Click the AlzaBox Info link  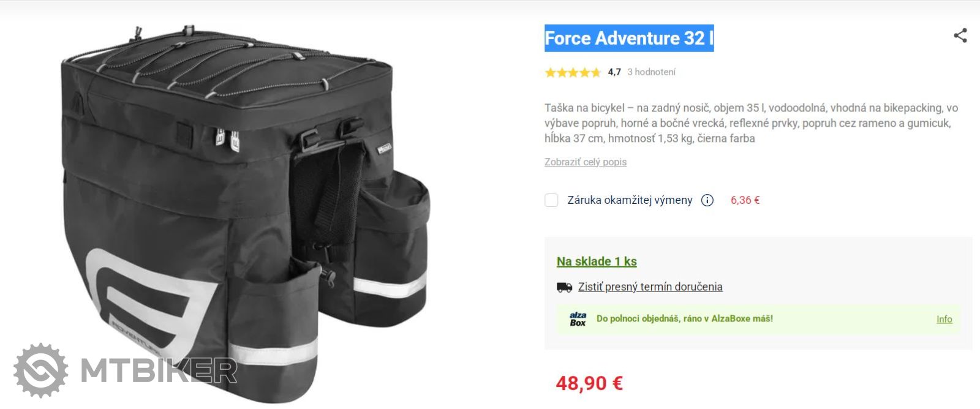point(944,319)
